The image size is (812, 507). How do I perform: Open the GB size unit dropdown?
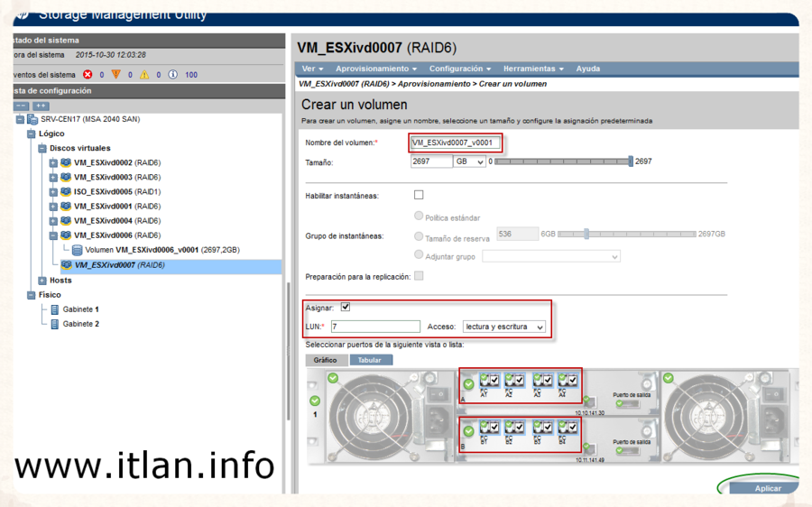469,162
